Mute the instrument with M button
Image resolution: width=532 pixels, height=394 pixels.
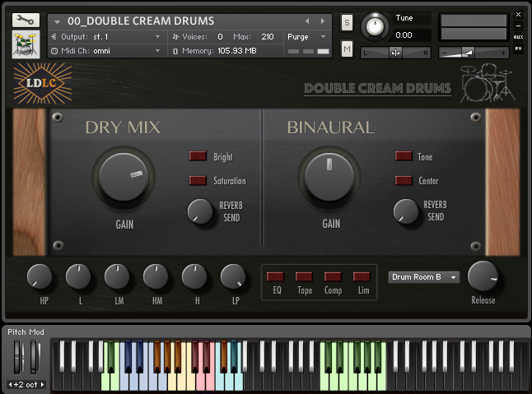(x=347, y=49)
